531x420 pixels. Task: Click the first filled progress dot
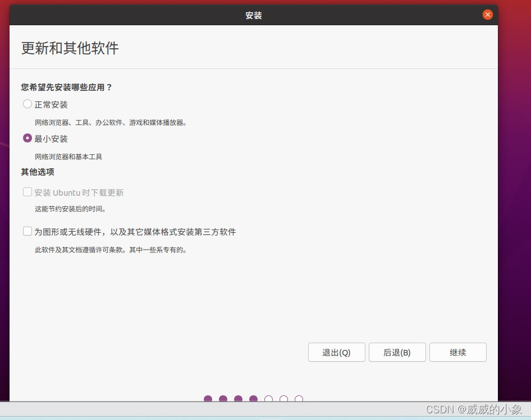pos(208,399)
